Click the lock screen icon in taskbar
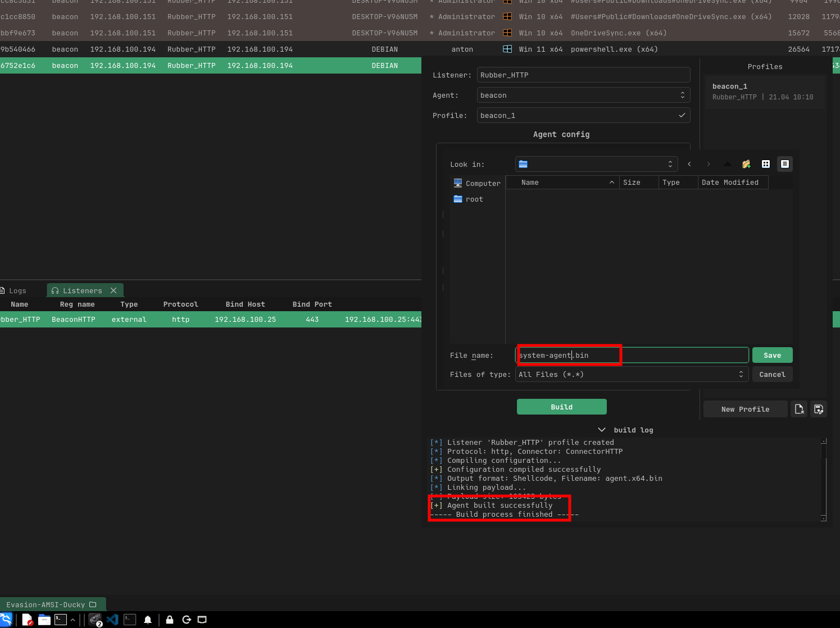Screen dimensions: 840x628 (x=169, y=620)
